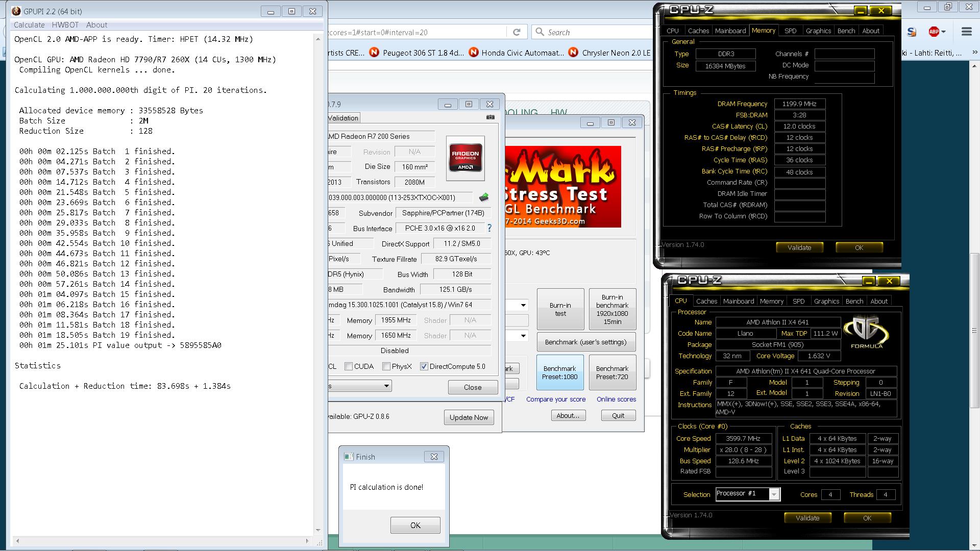Open the upper FurMark dropdown arrow
980x551 pixels.
click(523, 306)
